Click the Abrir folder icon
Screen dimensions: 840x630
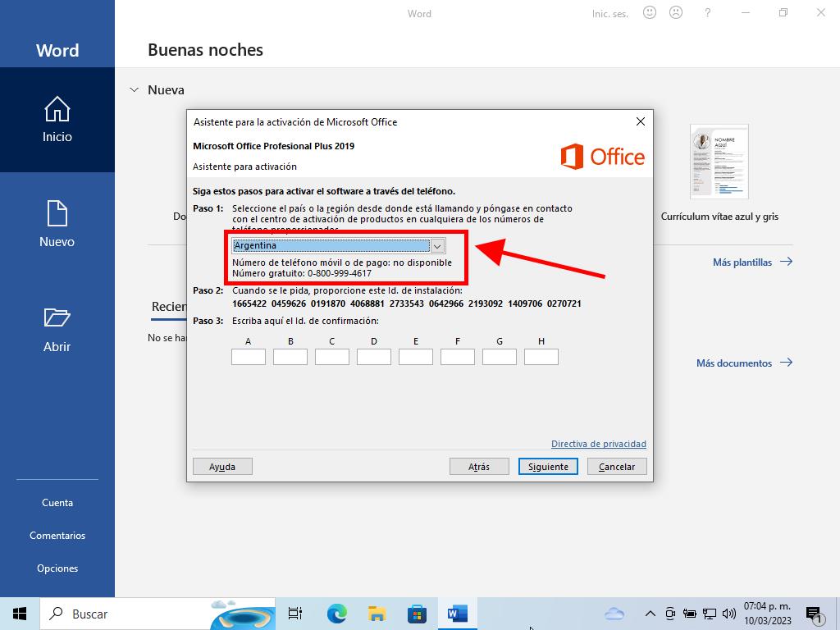point(57,318)
